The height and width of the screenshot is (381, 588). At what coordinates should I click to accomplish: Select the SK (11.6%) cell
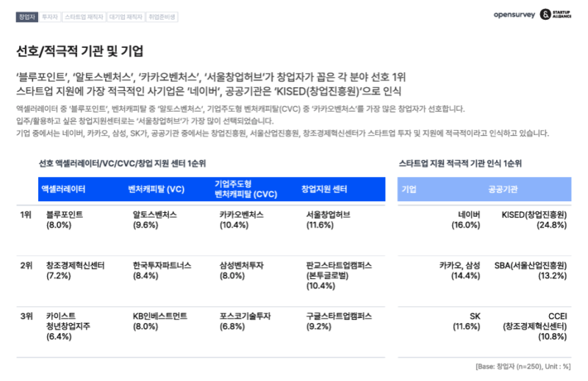[467, 321]
